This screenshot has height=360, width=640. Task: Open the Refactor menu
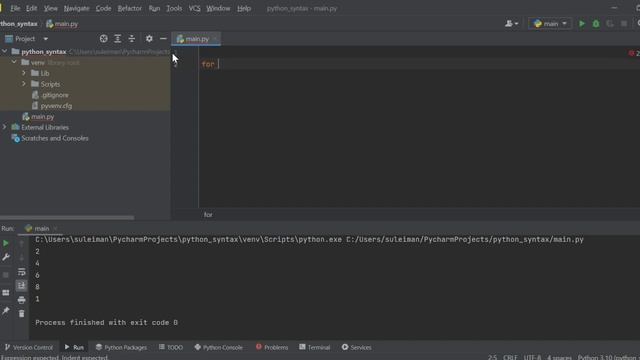pos(129,8)
